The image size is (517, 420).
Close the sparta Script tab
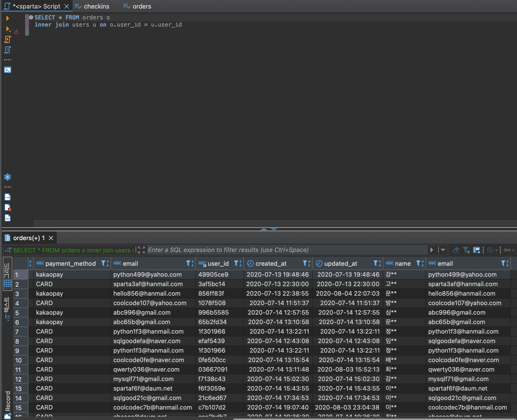tap(67, 6)
